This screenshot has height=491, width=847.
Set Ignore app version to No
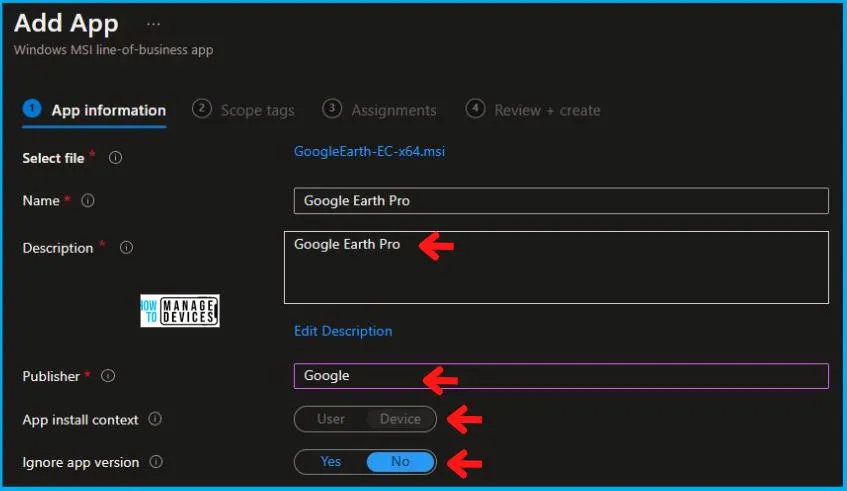tap(400, 462)
